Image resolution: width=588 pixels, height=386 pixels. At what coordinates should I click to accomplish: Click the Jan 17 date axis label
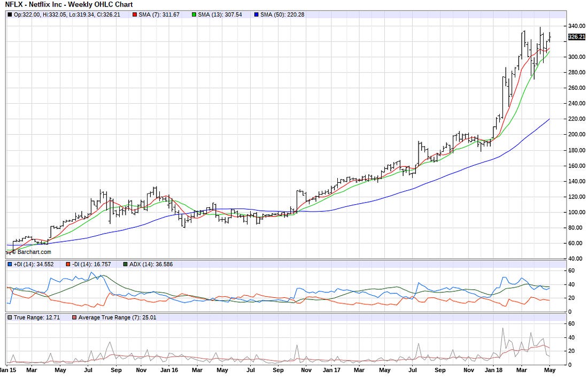click(x=331, y=370)
